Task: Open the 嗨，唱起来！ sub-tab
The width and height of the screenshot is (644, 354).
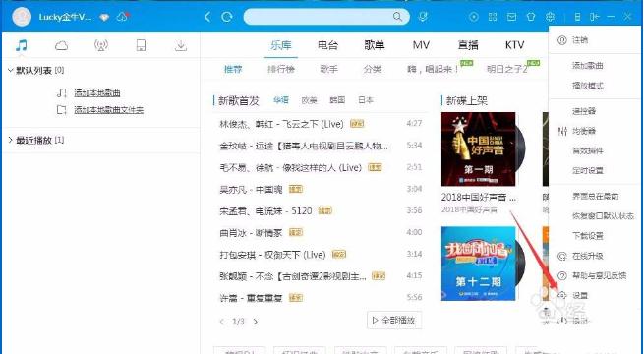Action: click(434, 69)
